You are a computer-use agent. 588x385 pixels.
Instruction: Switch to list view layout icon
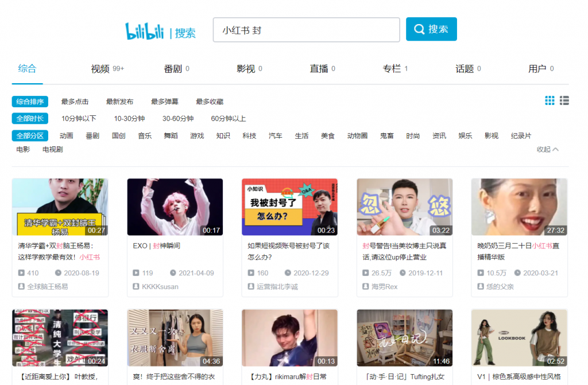click(x=564, y=100)
